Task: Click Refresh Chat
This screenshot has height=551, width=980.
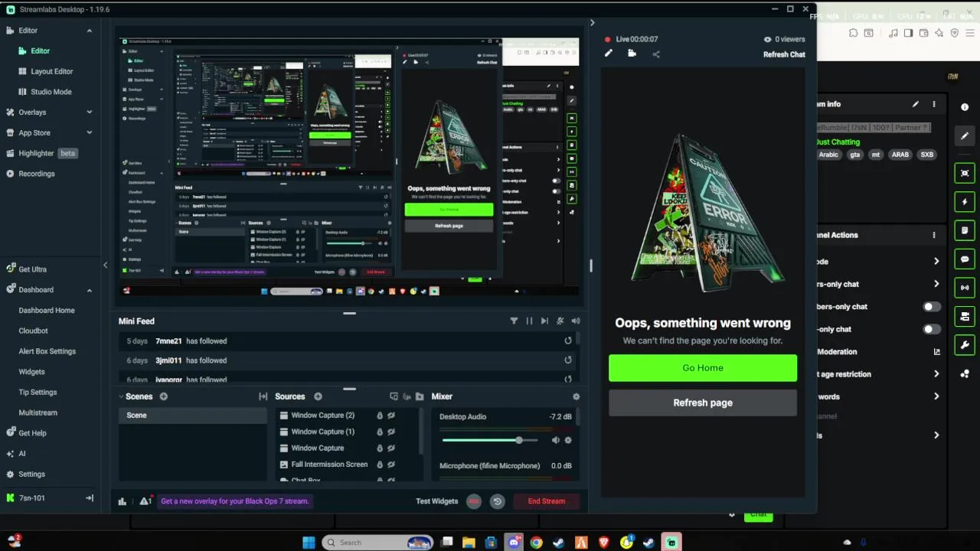Action: click(784, 54)
